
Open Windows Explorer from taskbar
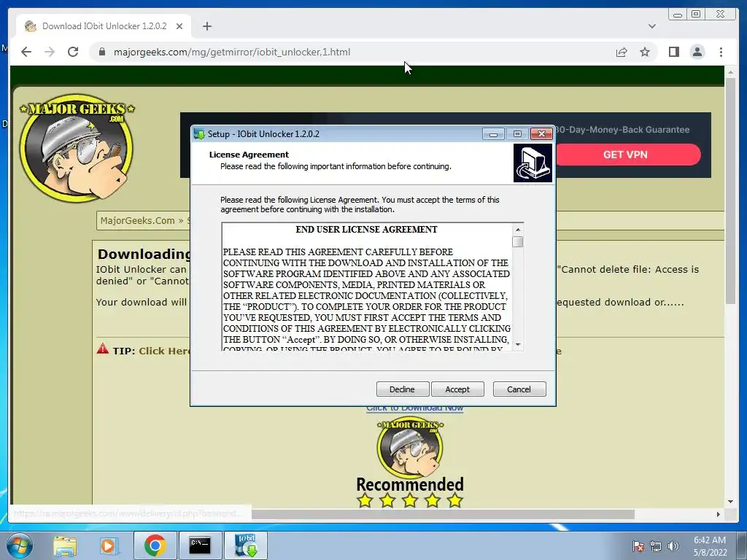(x=64, y=545)
